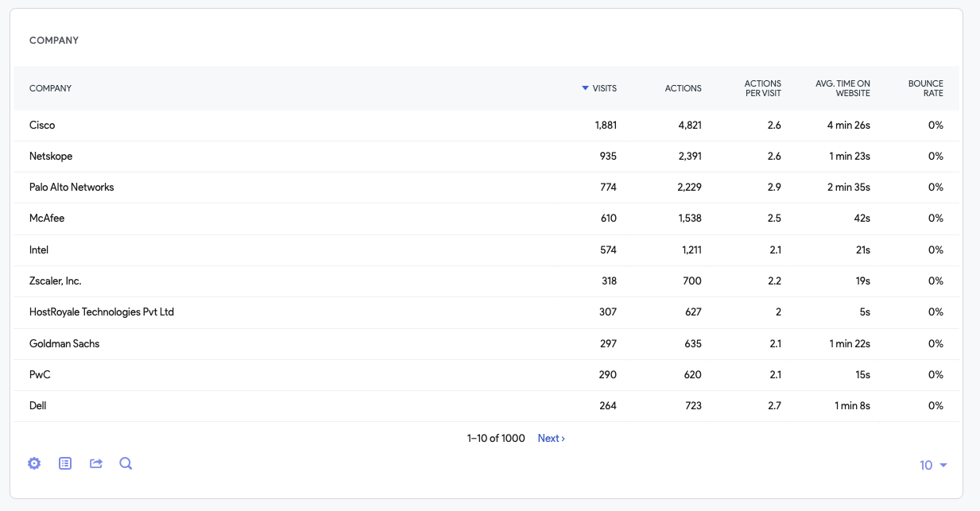Click the sort arrow beside Visits

click(x=585, y=88)
